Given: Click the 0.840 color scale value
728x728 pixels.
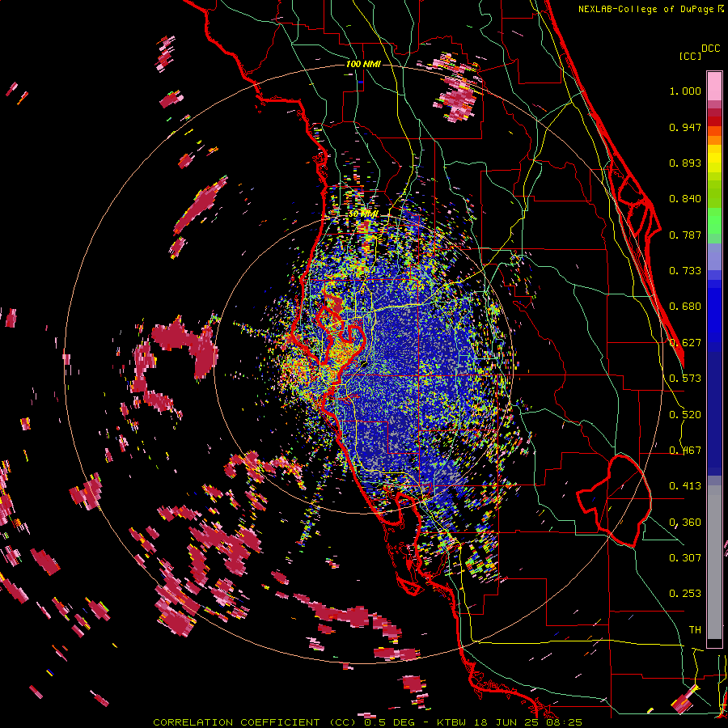Looking at the screenshot, I should point(685,199).
